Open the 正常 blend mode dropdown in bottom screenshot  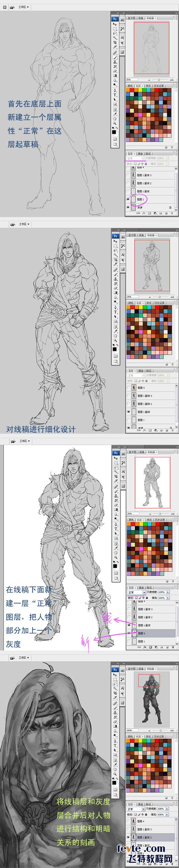(137, 809)
